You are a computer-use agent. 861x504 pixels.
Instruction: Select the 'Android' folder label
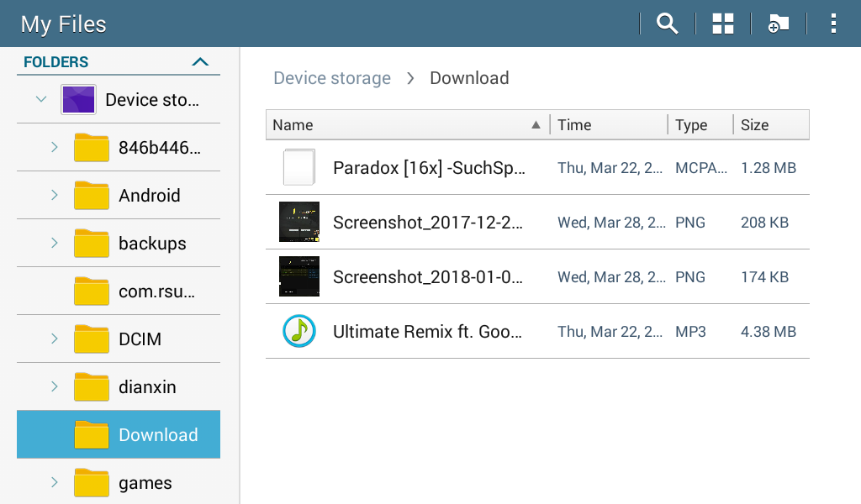tap(150, 195)
